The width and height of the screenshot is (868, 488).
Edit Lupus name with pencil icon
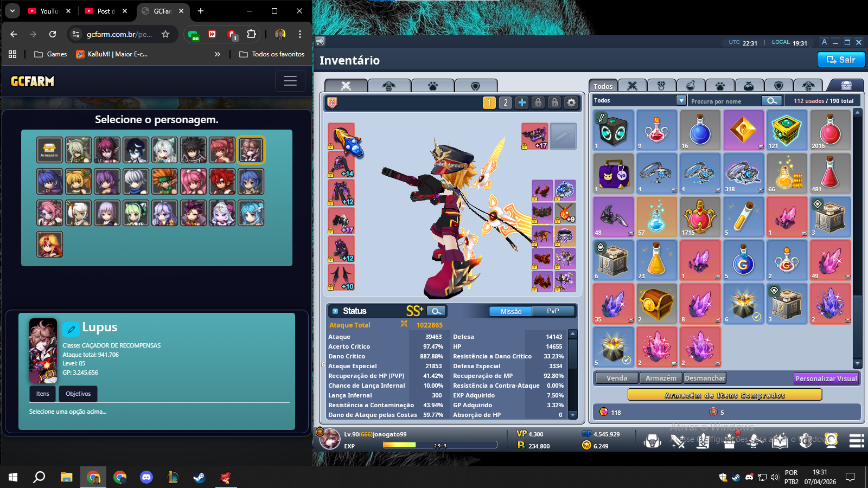[x=71, y=329]
